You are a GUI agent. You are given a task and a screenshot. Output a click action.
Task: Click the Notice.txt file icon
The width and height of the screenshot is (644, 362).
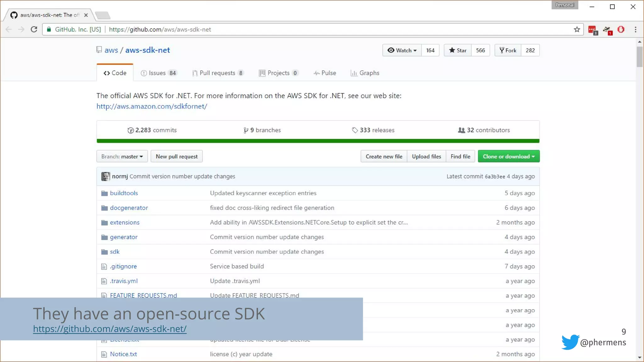tap(104, 354)
